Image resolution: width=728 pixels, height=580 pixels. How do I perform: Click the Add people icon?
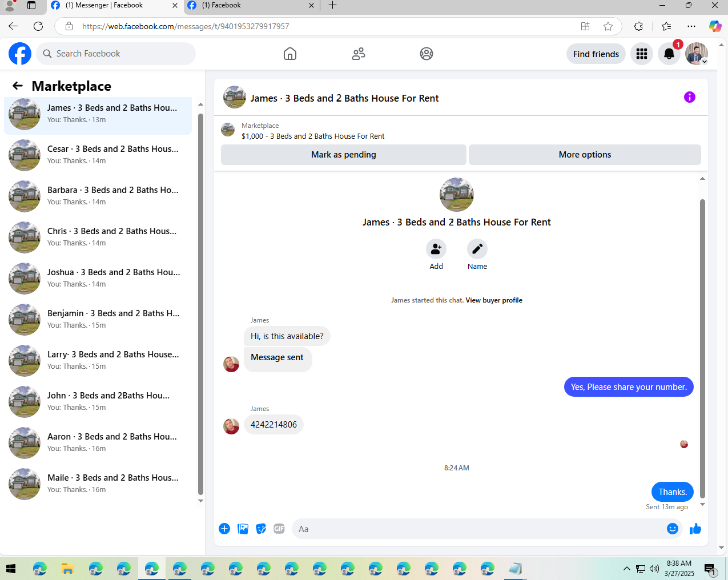click(436, 249)
